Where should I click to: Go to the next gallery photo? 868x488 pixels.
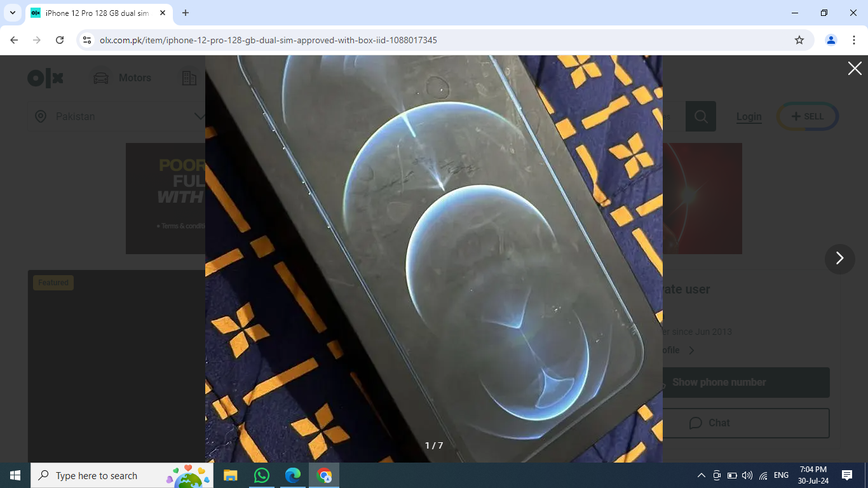pos(839,258)
